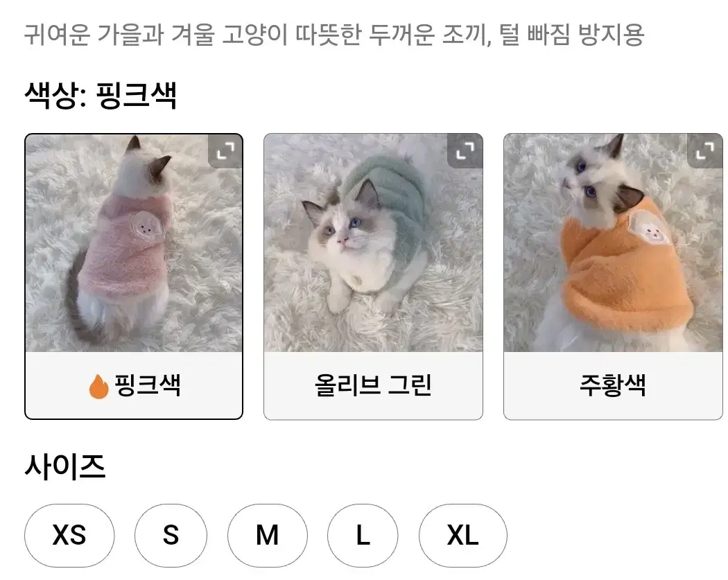Select size M

(268, 536)
